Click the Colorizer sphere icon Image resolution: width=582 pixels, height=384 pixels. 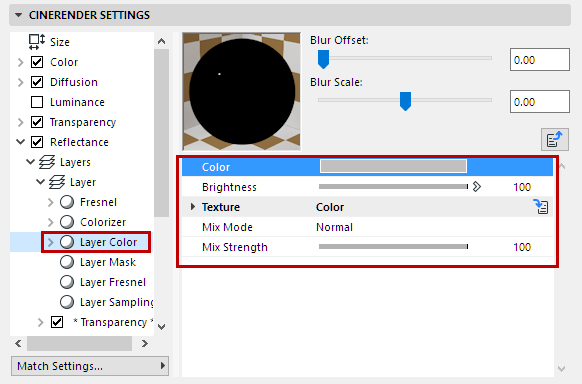pos(67,222)
